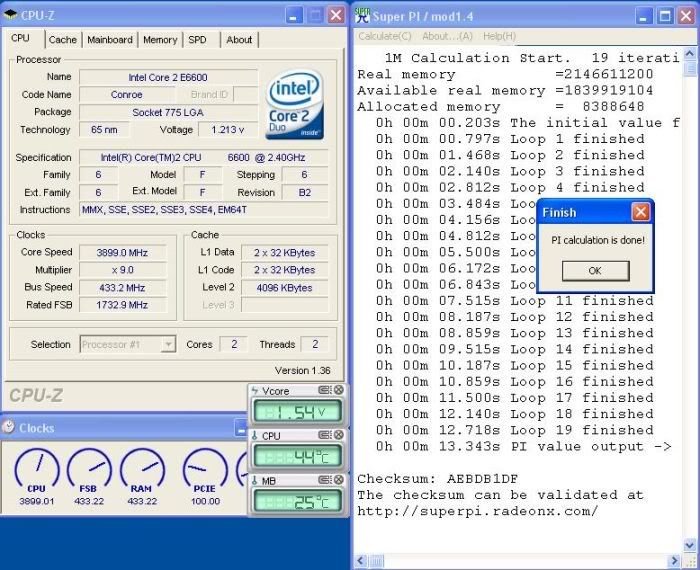Click the CPU 44°C readout display

[x=297, y=456]
